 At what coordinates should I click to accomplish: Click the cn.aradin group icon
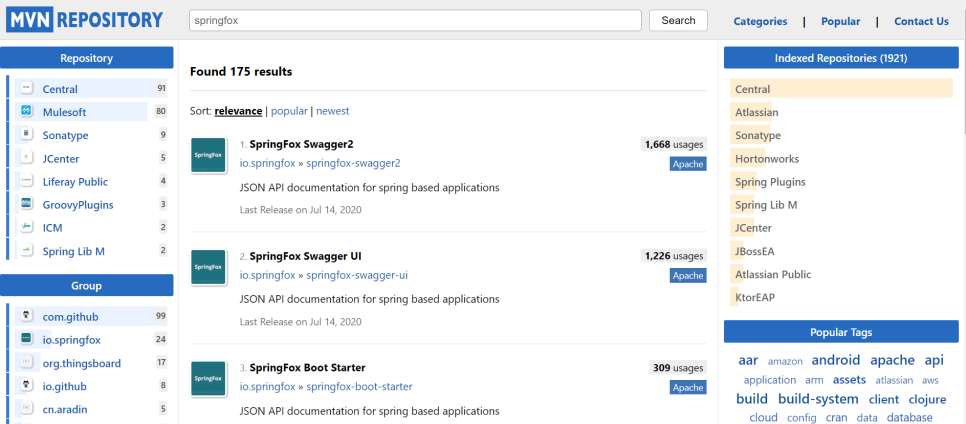tap(26, 409)
